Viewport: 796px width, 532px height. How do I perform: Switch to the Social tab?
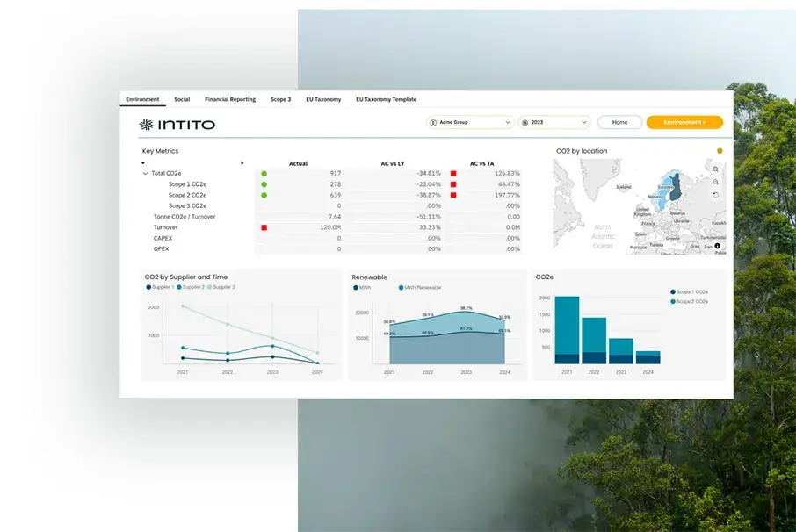[182, 99]
